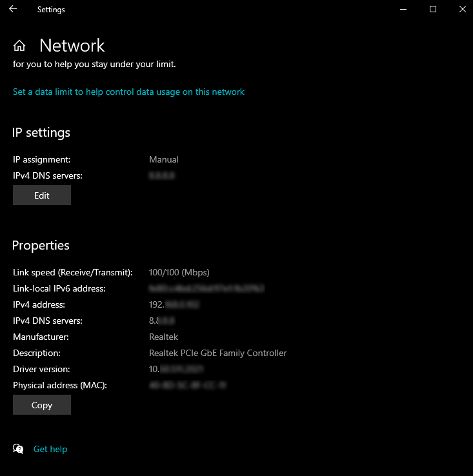Screen dimensions: 473x476
Task: Click the 'Settings' window title text
Action: (x=51, y=10)
